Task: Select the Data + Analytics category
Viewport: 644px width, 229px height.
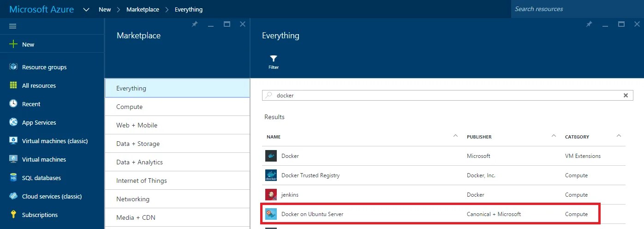Action: point(177,162)
